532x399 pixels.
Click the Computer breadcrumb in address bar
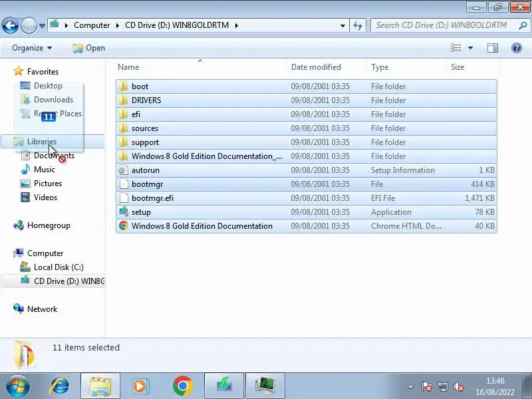pyautogui.click(x=92, y=25)
